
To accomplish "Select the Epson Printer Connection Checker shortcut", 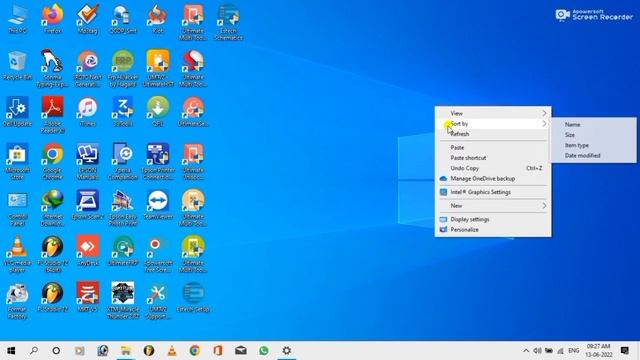I will 158,162.
